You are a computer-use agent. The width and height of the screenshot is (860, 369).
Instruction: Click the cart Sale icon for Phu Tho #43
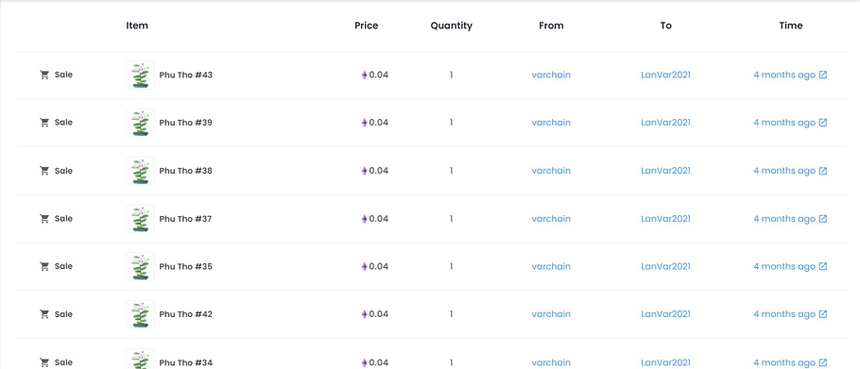coord(44,75)
